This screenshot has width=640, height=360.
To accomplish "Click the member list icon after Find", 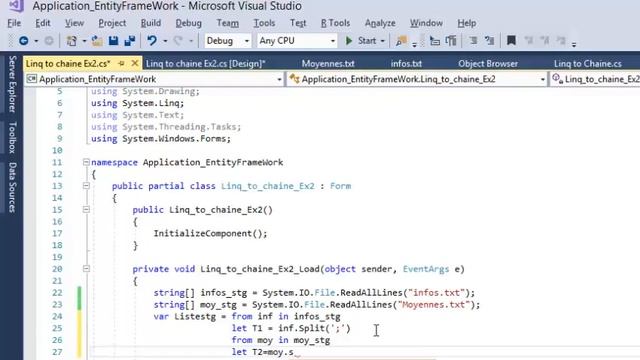I will (435, 40).
